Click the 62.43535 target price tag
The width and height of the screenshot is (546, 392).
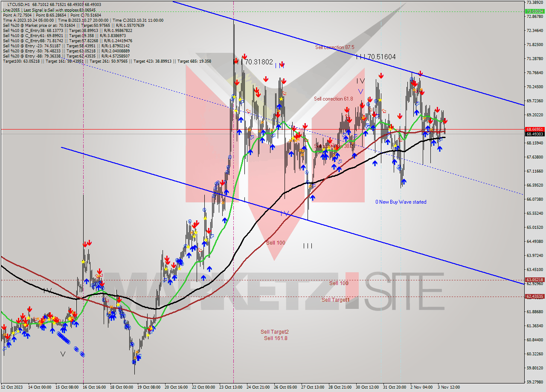[534, 297]
